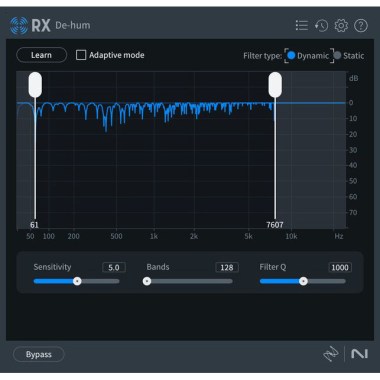Click the Bands value field 128
The width and height of the screenshot is (380, 380).
pyautogui.click(x=227, y=267)
